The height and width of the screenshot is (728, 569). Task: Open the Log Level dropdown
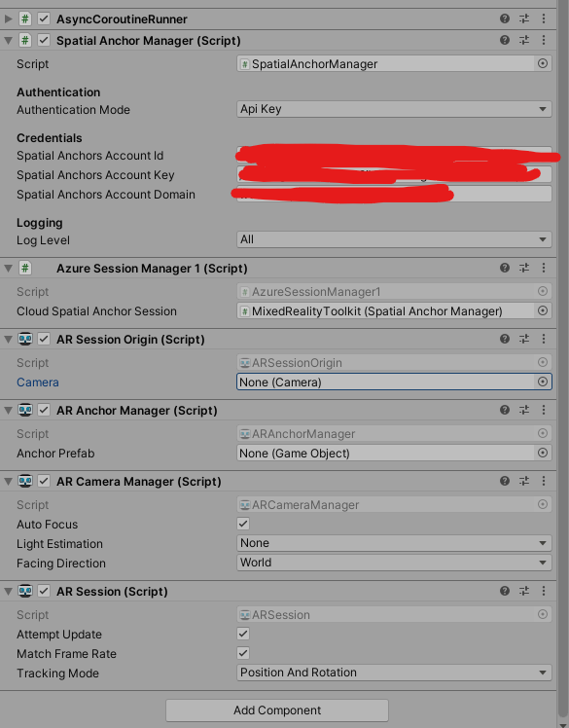tap(394, 239)
